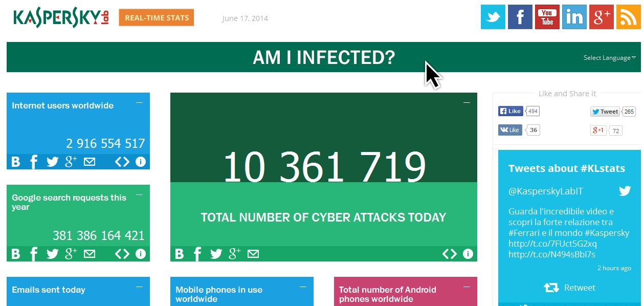The image size is (644, 306).
Task: Open Kaspersky's Twitter page from header
Action: 493,17
